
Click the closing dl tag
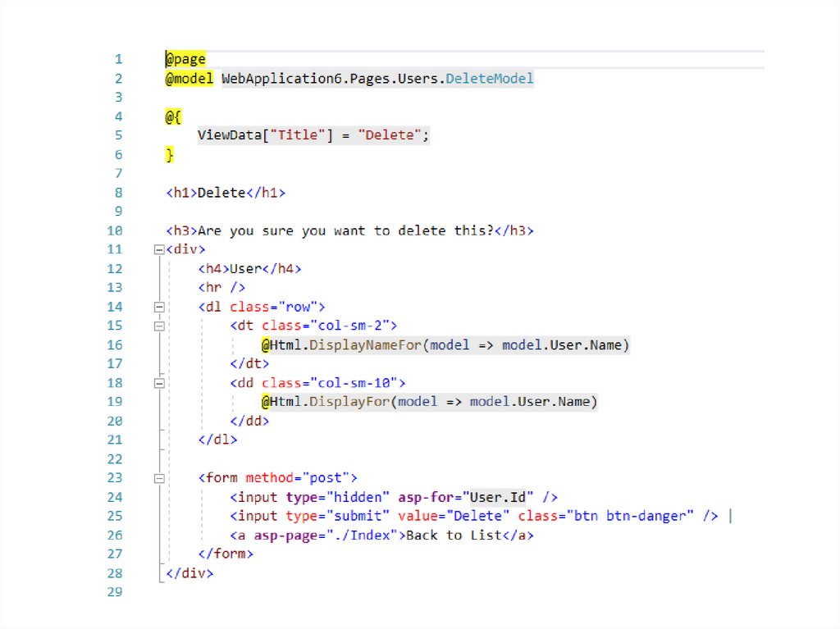pos(217,440)
